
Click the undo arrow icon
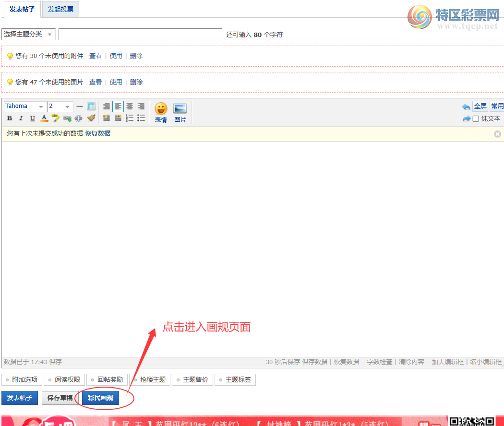[466, 106]
